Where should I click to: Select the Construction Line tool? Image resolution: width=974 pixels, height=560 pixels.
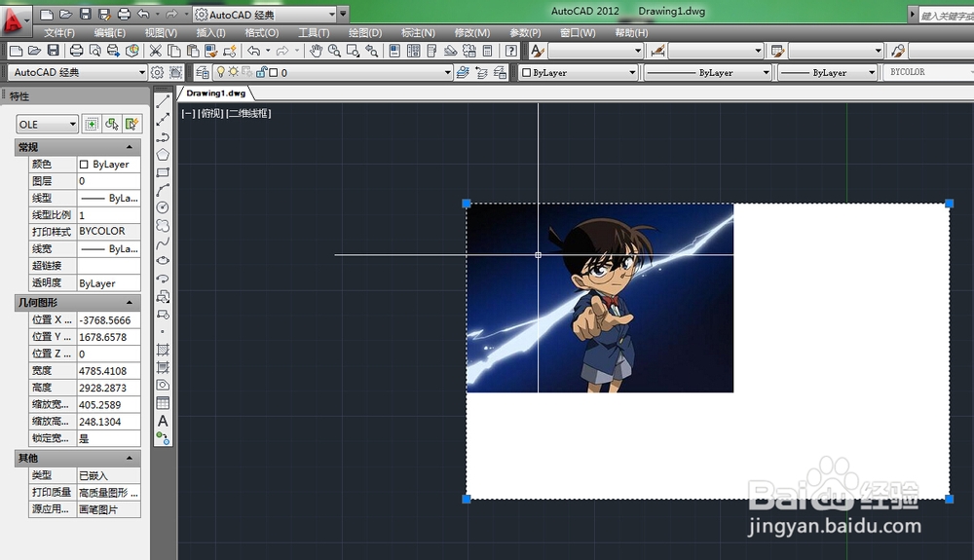pos(163,119)
